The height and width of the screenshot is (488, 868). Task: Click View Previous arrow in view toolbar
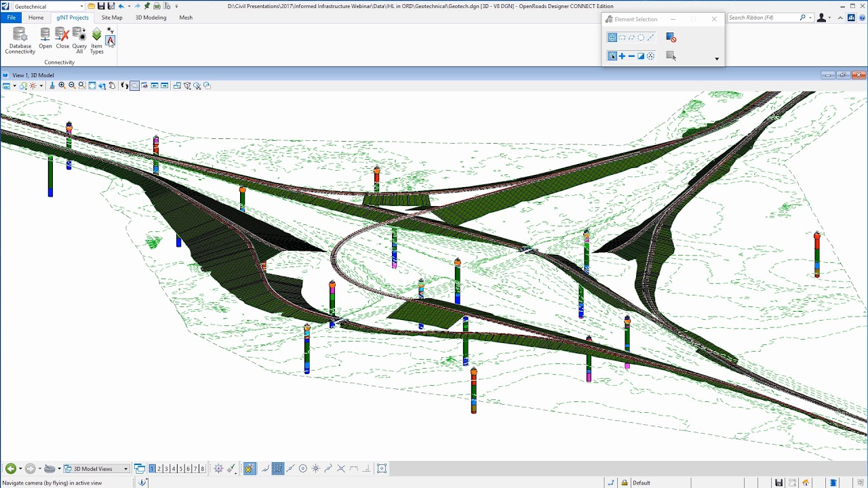coord(155,86)
